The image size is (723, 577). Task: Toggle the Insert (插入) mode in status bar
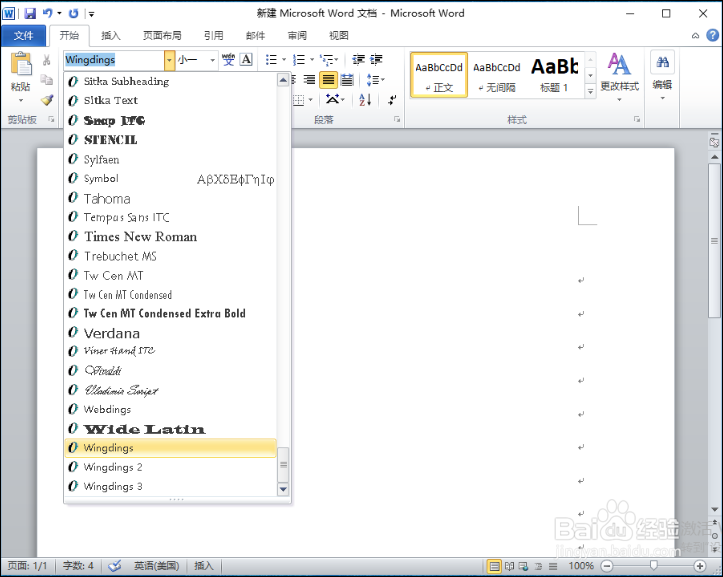coord(203,565)
